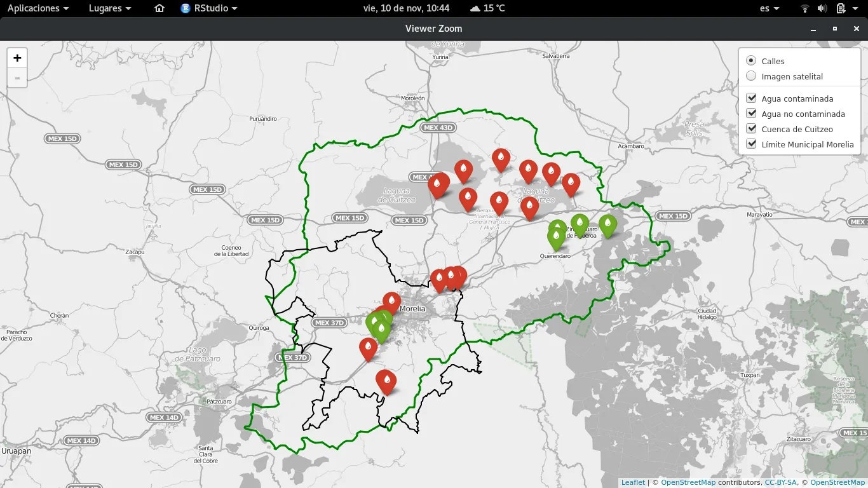Click the Zacapu label on the map
Screen dimensions: 868x488
click(x=135, y=252)
